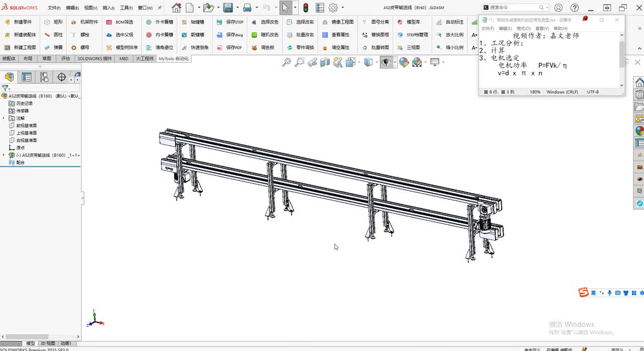
Task: Open the 调色板 palette tool
Action: pos(263,47)
